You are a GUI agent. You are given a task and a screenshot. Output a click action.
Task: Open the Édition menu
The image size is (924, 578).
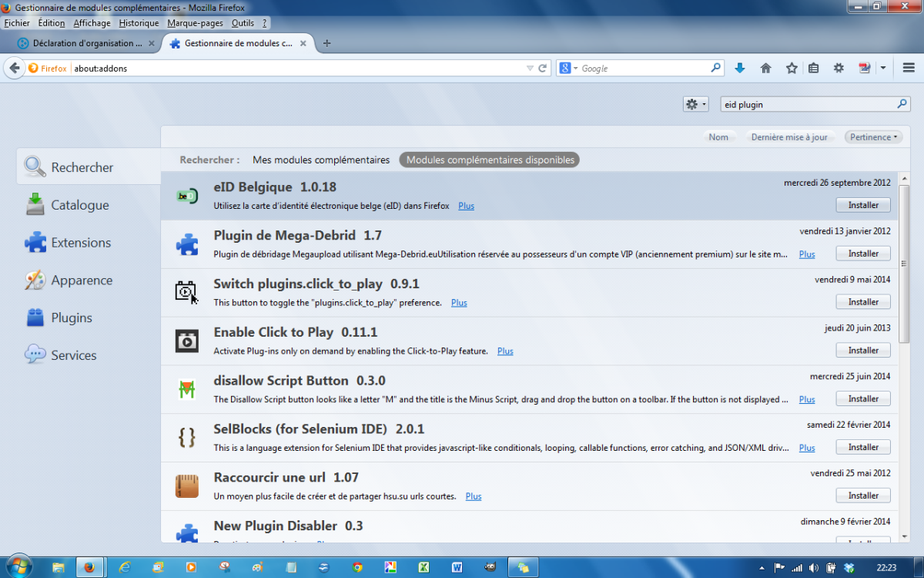[52, 23]
